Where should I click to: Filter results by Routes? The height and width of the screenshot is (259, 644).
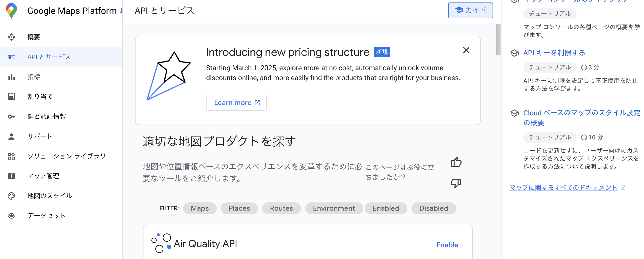point(281,208)
